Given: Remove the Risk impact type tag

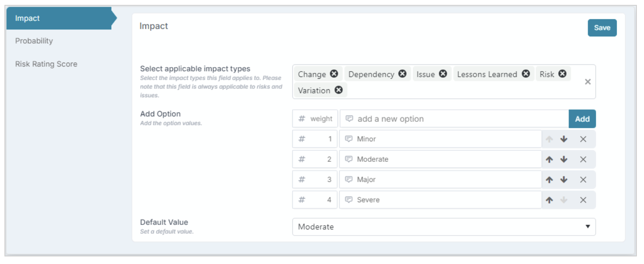Looking at the screenshot, I should click(562, 74).
